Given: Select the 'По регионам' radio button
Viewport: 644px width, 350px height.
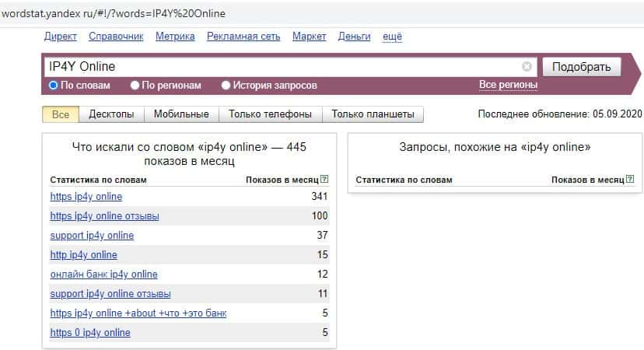Looking at the screenshot, I should click(x=135, y=86).
